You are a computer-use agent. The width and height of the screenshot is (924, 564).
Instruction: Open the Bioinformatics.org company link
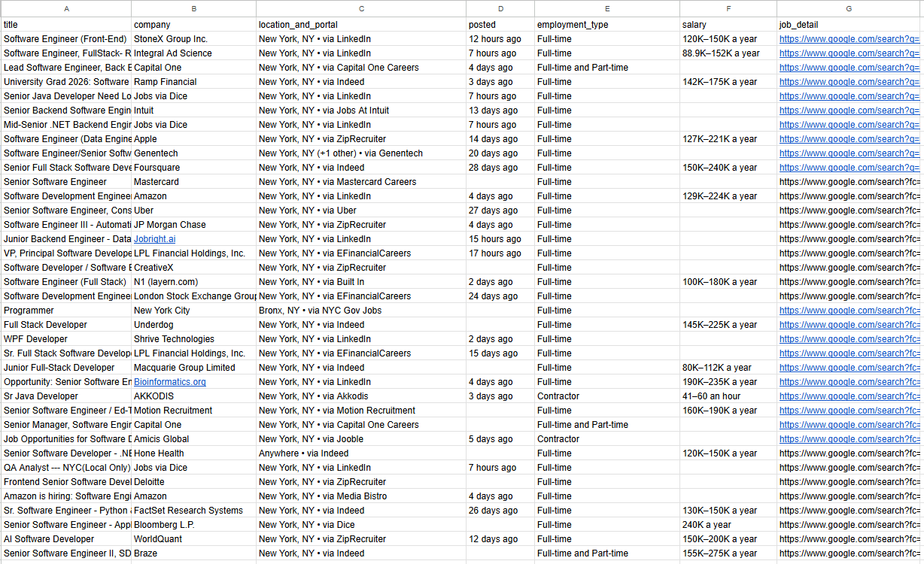tap(169, 382)
